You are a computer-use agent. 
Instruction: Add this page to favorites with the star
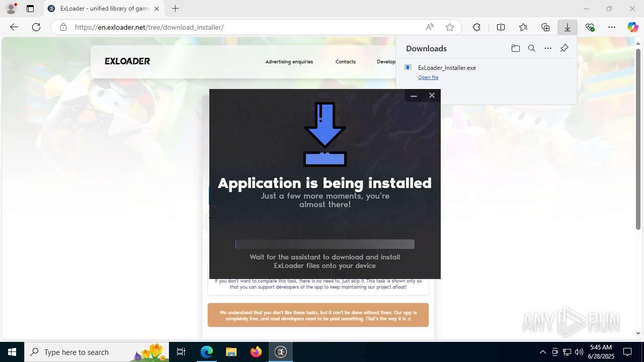[450, 27]
